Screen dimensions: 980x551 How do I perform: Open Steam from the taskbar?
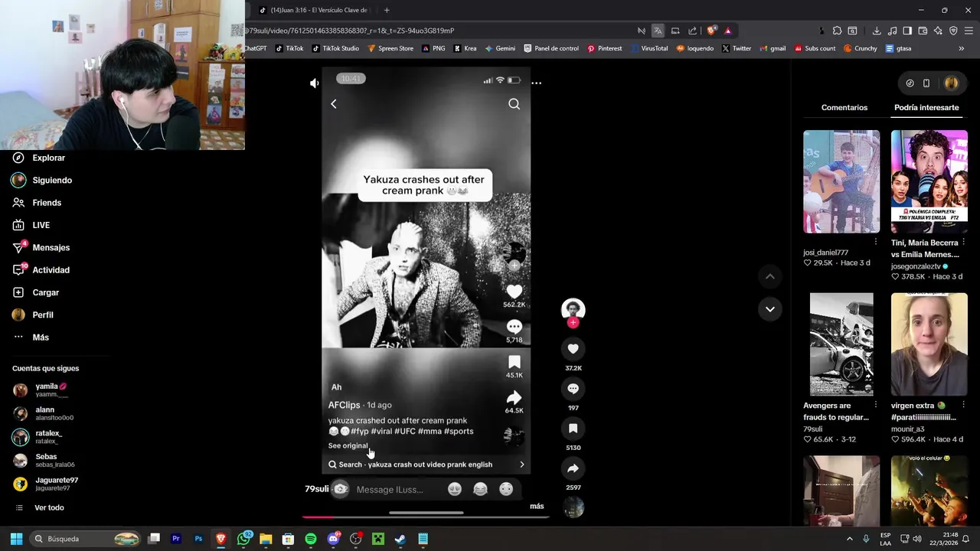[x=400, y=539]
